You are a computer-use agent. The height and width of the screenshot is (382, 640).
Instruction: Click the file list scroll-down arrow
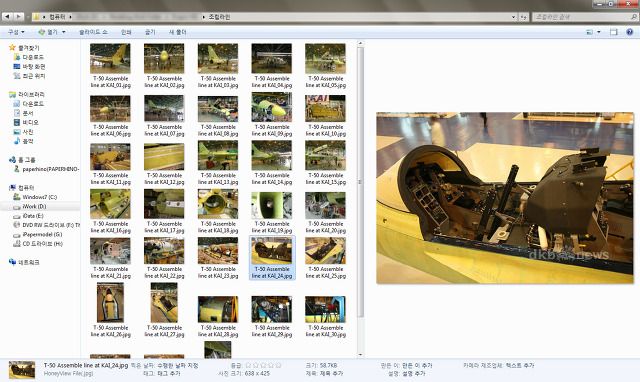[x=360, y=355]
